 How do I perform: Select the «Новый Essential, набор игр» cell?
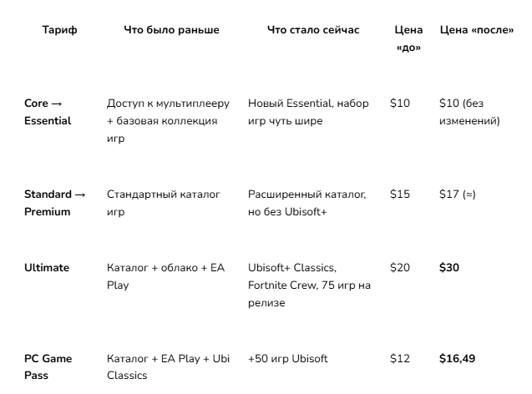click(x=309, y=112)
